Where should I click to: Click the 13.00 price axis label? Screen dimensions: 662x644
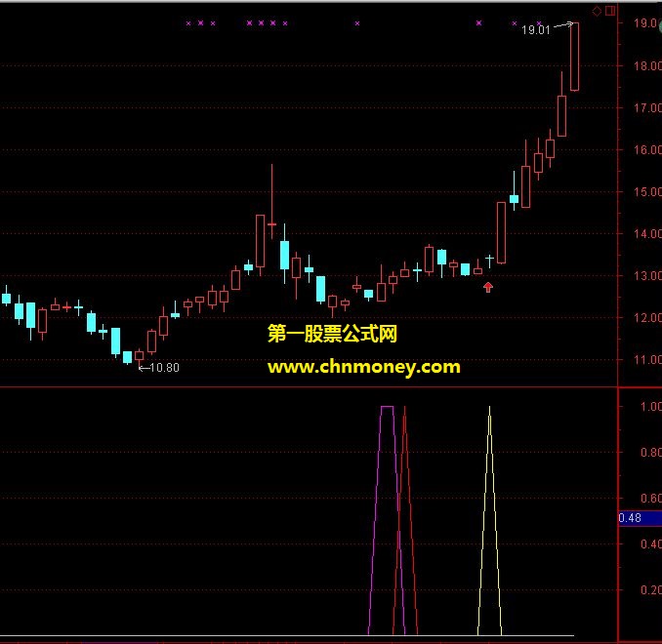pos(647,275)
